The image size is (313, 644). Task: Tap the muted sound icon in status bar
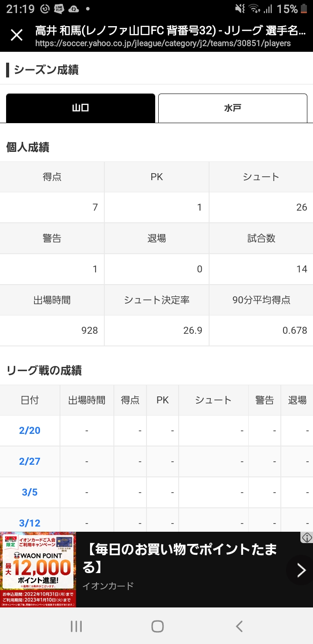240,9
